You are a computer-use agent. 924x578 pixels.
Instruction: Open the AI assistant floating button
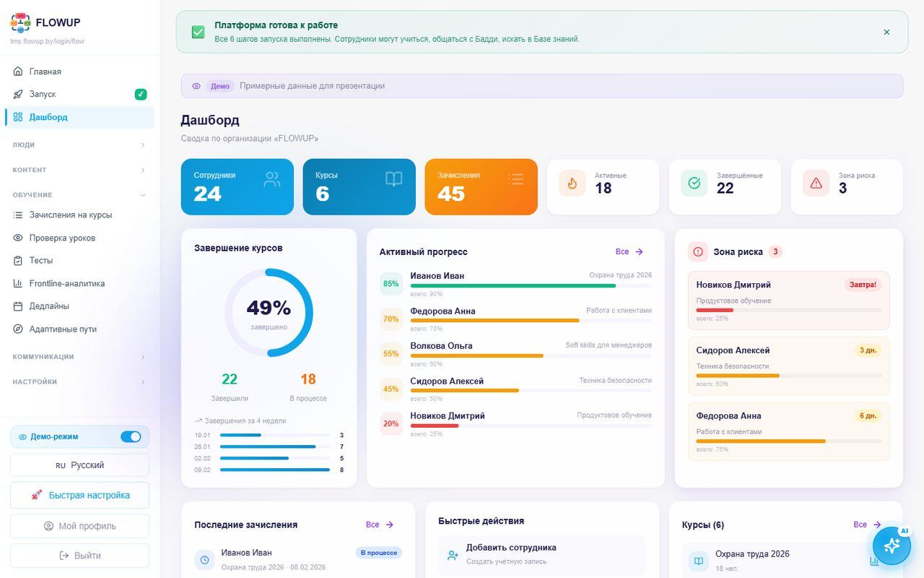pos(892,545)
